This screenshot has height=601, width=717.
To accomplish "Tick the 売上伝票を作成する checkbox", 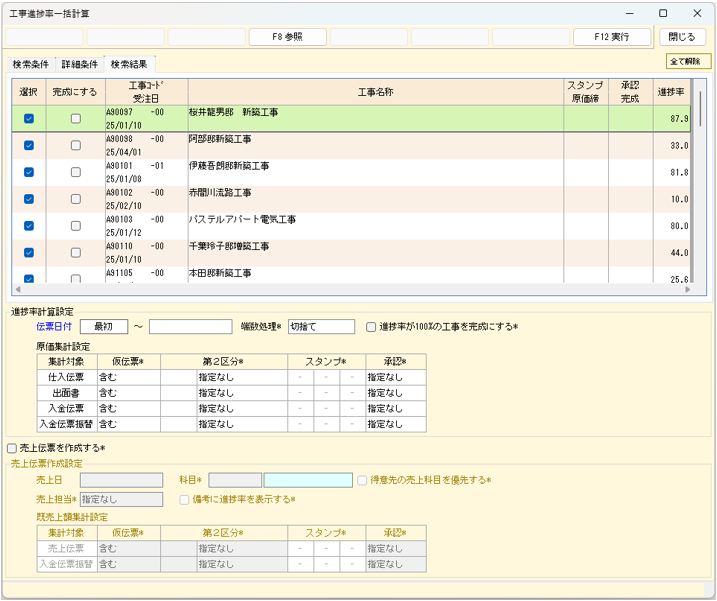I will tap(12, 448).
